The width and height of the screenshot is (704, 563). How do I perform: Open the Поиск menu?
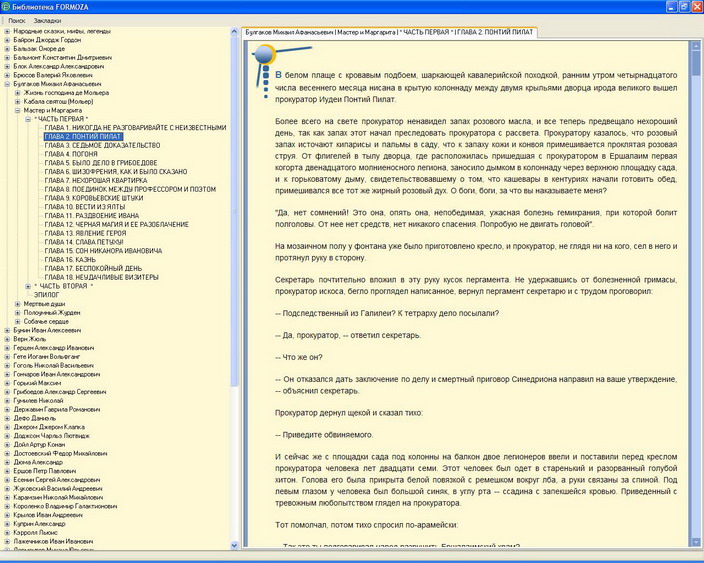pyautogui.click(x=17, y=21)
